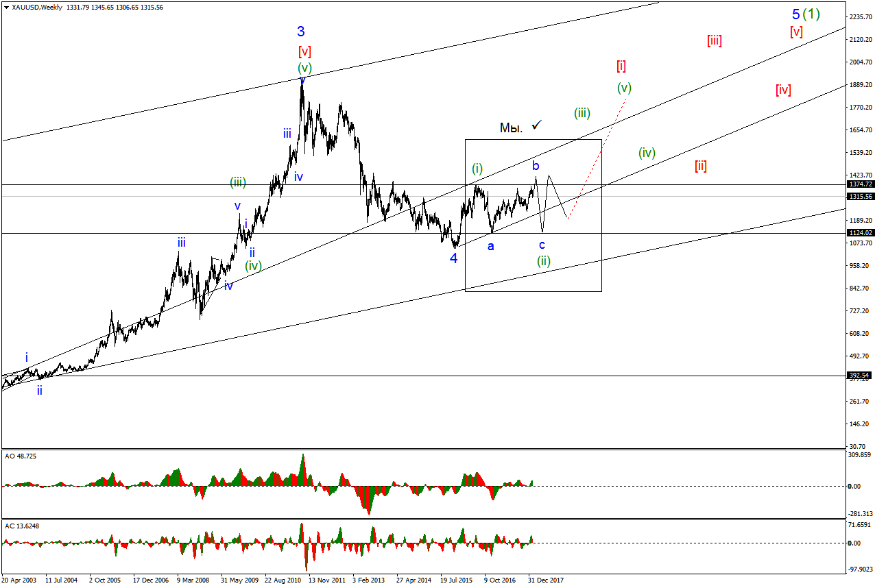Click the 727.20 price axis label
The width and height of the screenshot is (875, 588).
pos(861,311)
